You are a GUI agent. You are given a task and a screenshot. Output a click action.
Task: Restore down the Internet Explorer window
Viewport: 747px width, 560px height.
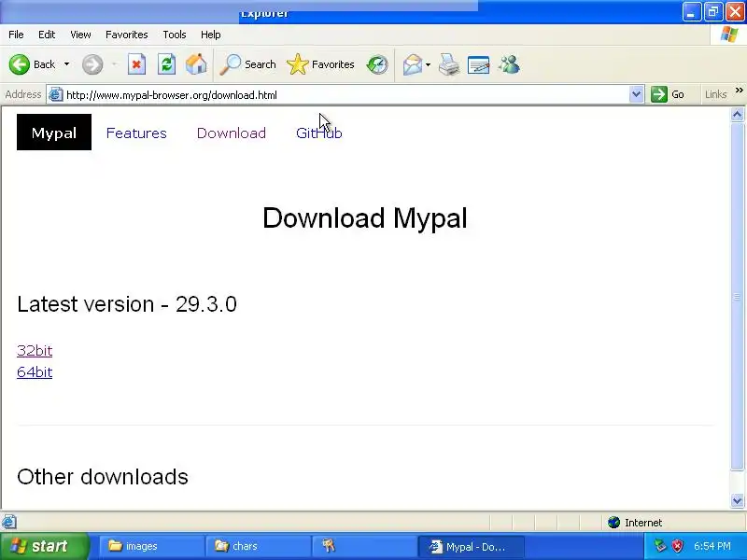pyautogui.click(x=713, y=11)
